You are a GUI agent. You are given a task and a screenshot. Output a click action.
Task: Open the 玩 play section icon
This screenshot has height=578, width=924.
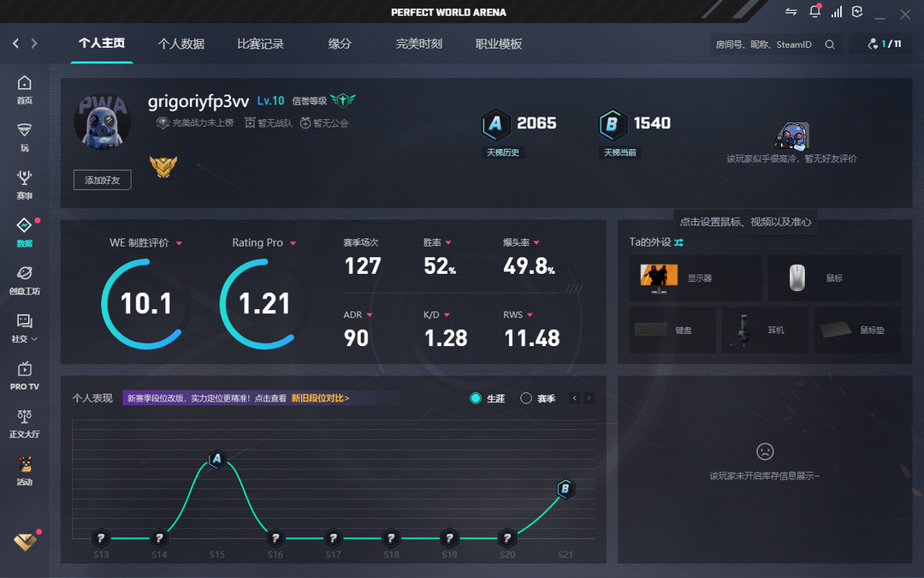click(24, 131)
